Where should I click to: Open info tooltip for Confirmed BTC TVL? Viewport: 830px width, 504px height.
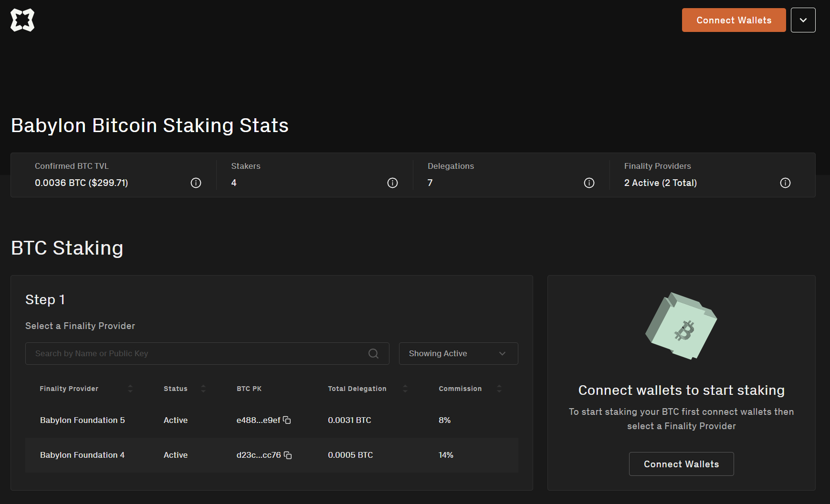196,183
